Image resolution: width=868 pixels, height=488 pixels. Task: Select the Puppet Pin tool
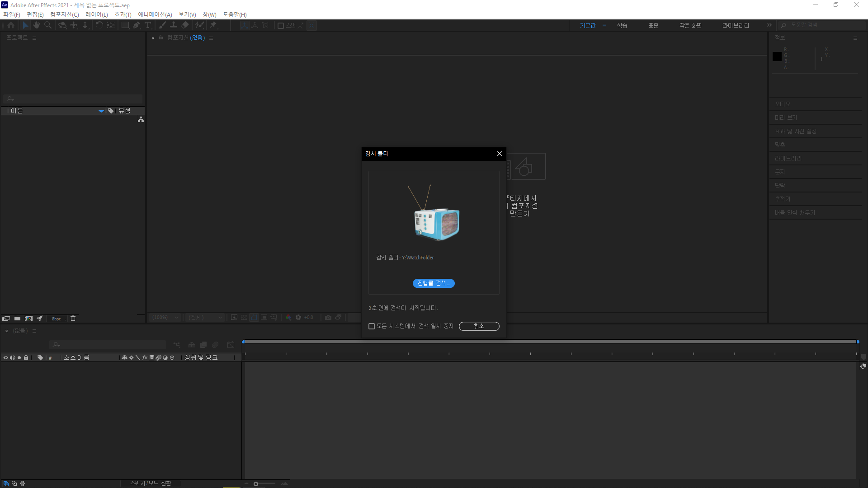point(213,25)
